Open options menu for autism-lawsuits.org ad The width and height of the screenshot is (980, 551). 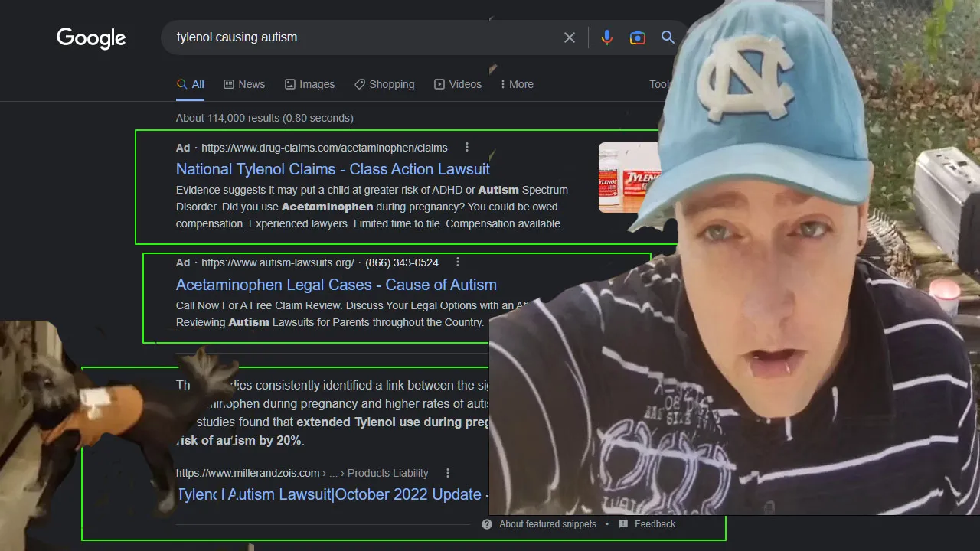458,262
